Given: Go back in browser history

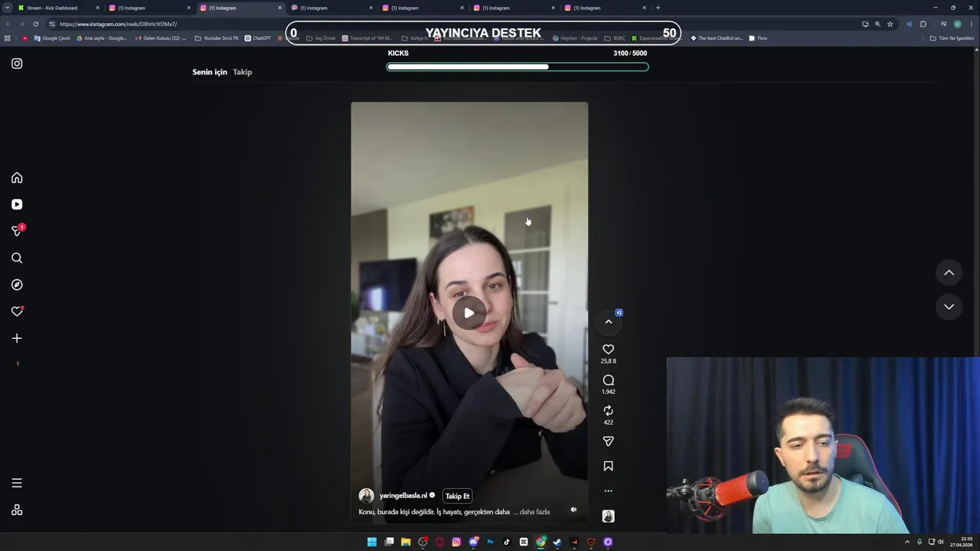Looking at the screenshot, I should click(8, 24).
